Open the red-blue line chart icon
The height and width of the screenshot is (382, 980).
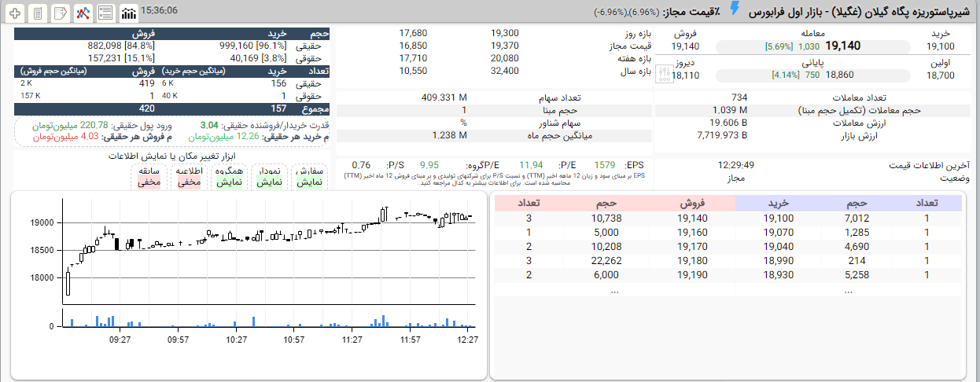point(83,13)
